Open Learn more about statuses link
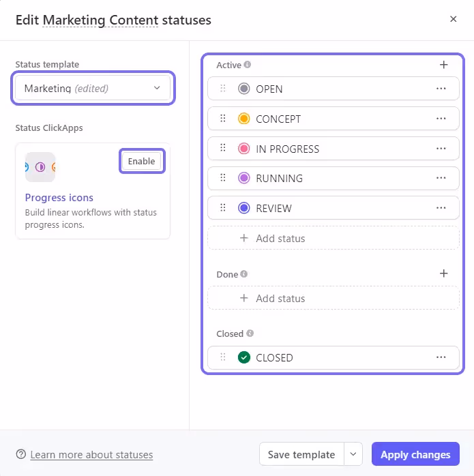The width and height of the screenshot is (474, 476). click(x=91, y=455)
